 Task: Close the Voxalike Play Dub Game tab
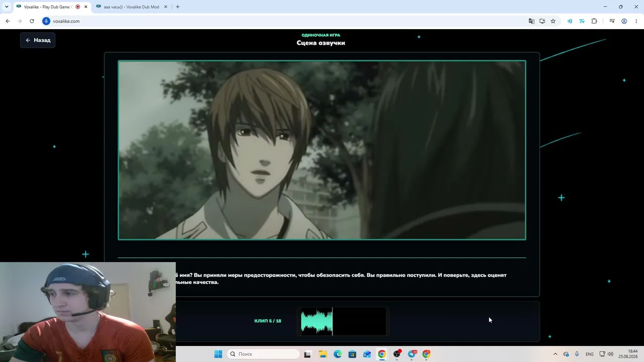[86, 7]
